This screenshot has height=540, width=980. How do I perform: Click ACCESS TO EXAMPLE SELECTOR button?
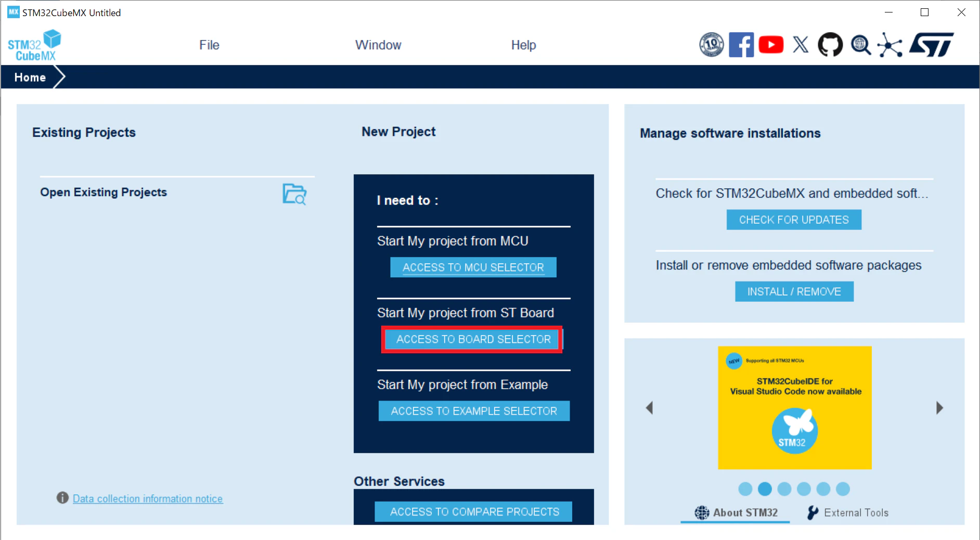click(x=474, y=411)
